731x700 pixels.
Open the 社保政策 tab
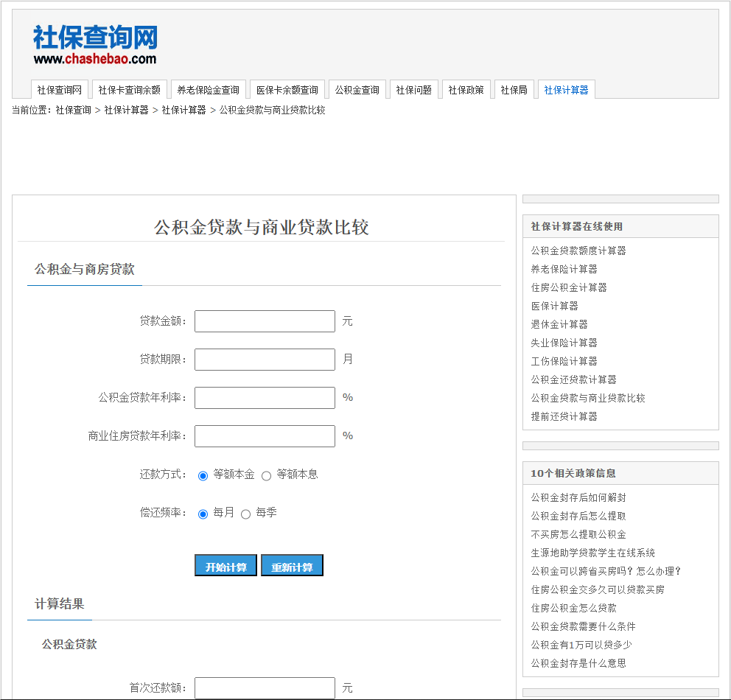(x=466, y=89)
